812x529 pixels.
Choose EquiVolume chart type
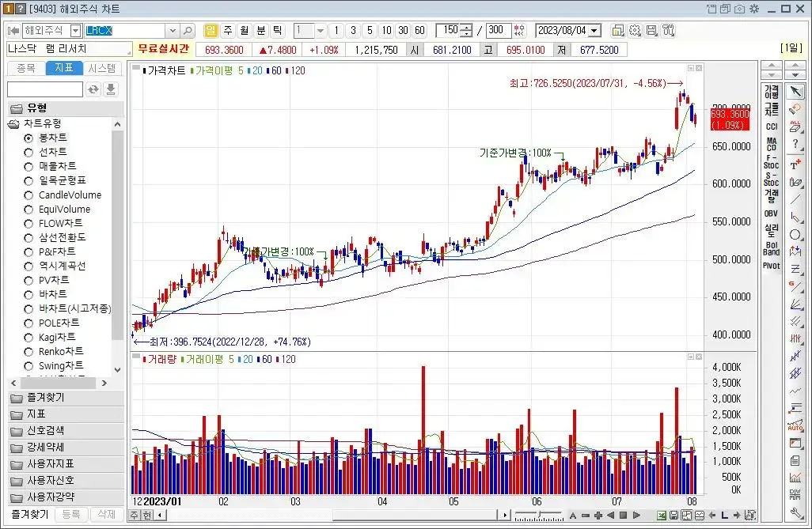(28, 210)
